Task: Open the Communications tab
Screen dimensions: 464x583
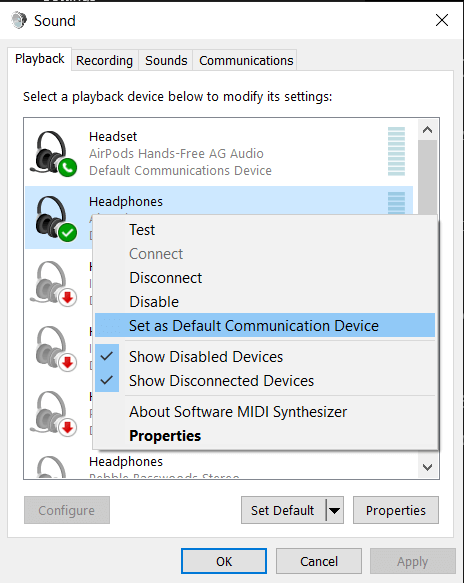Action: [246, 61]
